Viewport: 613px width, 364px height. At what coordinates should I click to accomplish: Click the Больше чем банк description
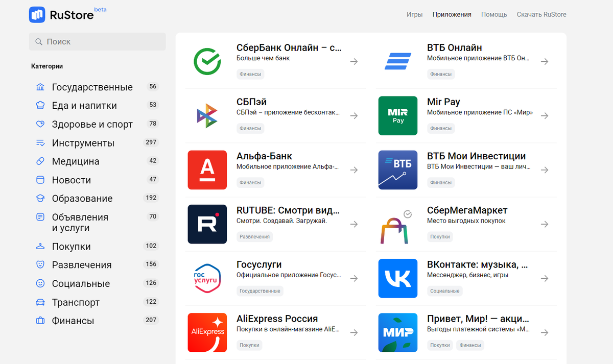(263, 58)
